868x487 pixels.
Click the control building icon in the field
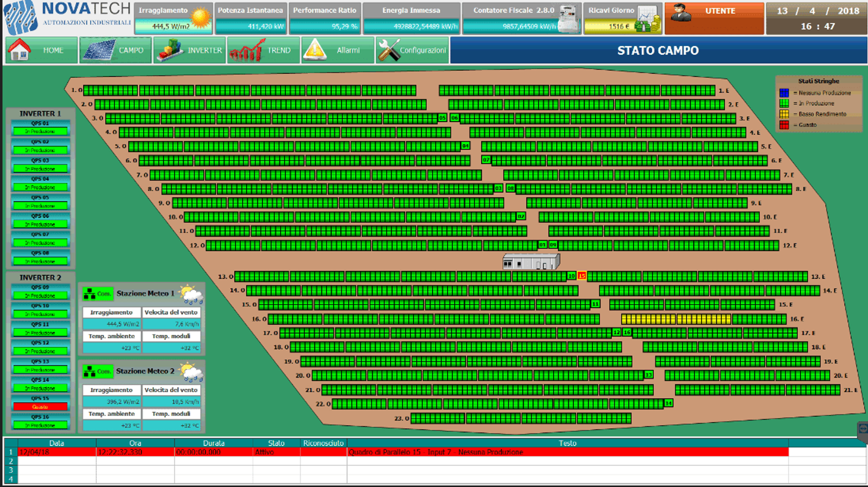coord(531,262)
